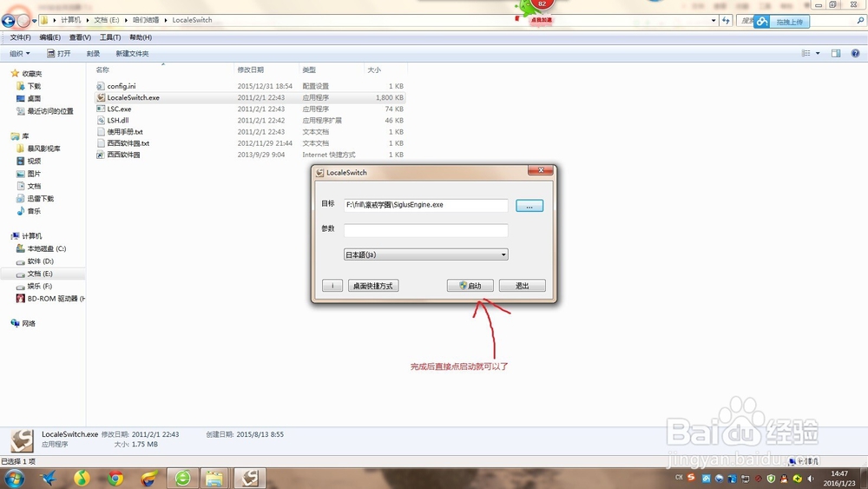
Task: Select 收藏夹 favorites in sidebar
Action: click(x=31, y=74)
